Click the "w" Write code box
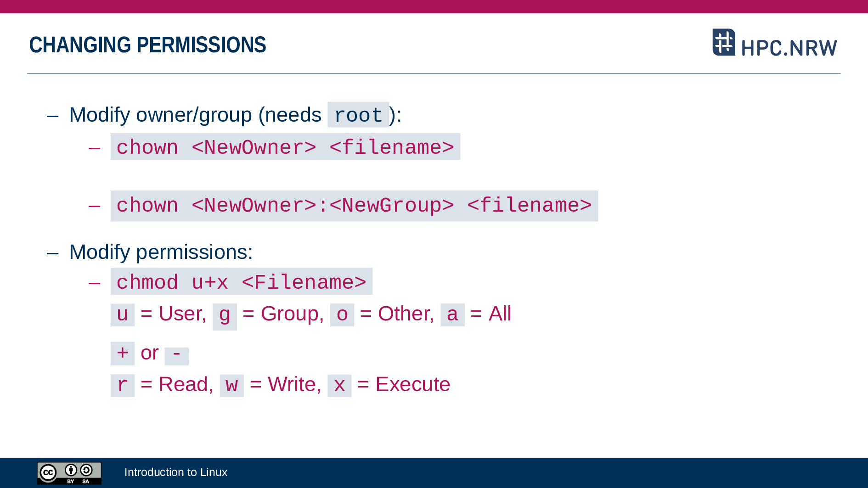Screen dimensions: 868x488 pyautogui.click(x=231, y=385)
